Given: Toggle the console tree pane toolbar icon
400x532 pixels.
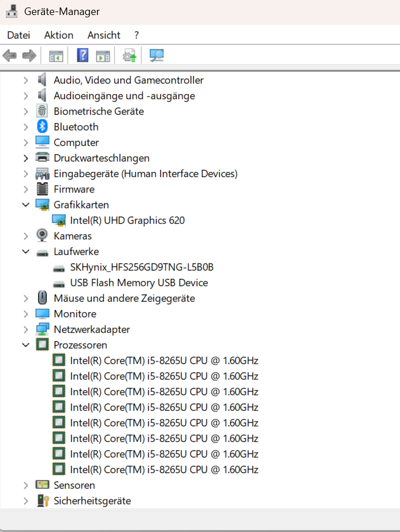Looking at the screenshot, I should tap(56, 55).
